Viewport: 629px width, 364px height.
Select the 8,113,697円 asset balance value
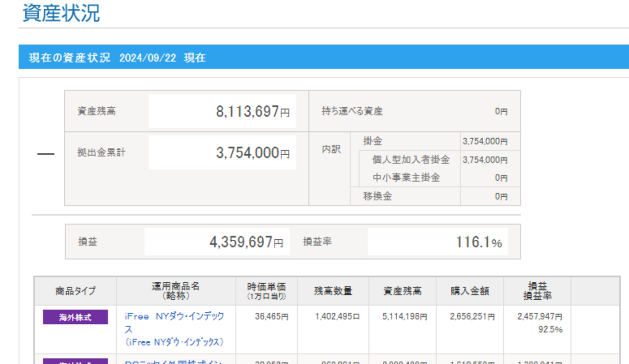coord(253,112)
